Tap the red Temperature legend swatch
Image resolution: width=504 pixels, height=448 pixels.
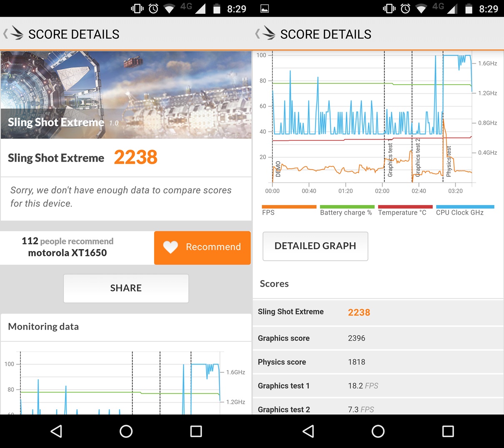click(405, 207)
